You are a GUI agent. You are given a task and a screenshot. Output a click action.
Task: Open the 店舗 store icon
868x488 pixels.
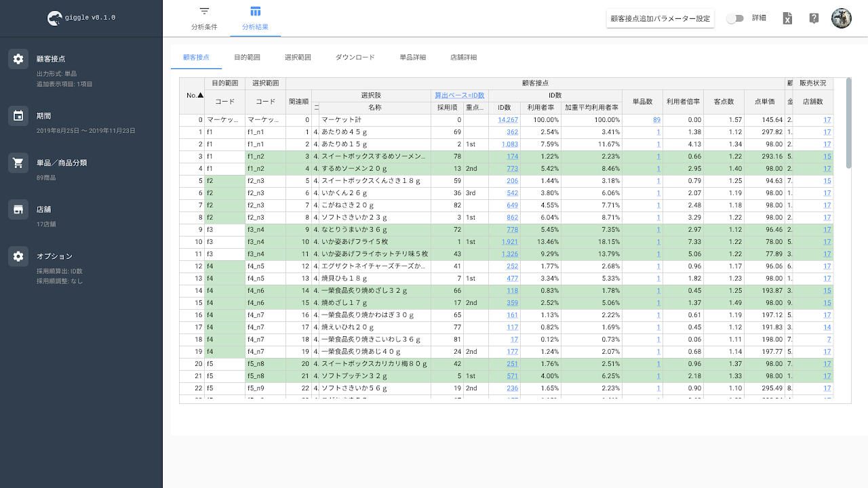pyautogui.click(x=18, y=209)
